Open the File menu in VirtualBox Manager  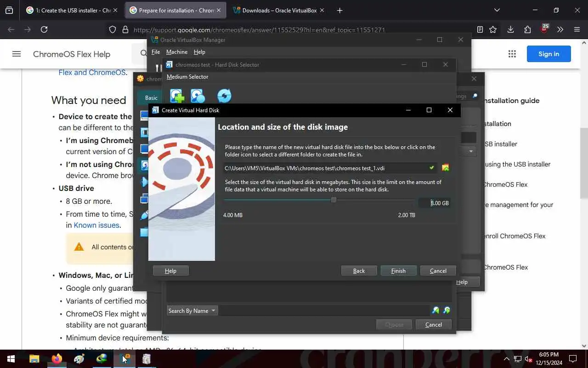click(x=156, y=52)
